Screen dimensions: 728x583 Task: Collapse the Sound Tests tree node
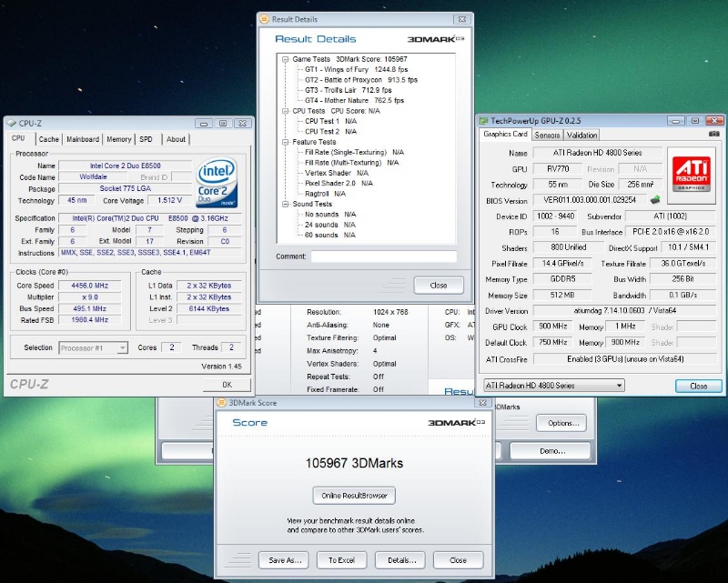pyautogui.click(x=285, y=204)
